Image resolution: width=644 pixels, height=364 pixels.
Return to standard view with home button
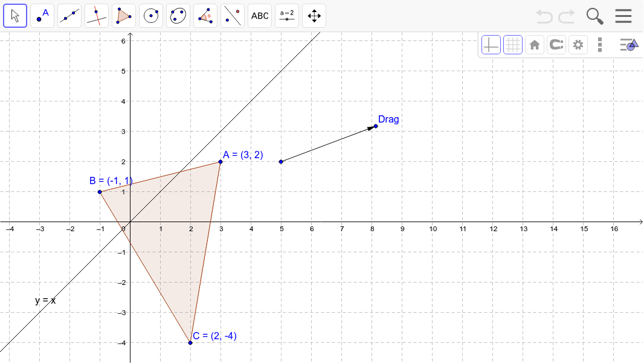coord(534,44)
